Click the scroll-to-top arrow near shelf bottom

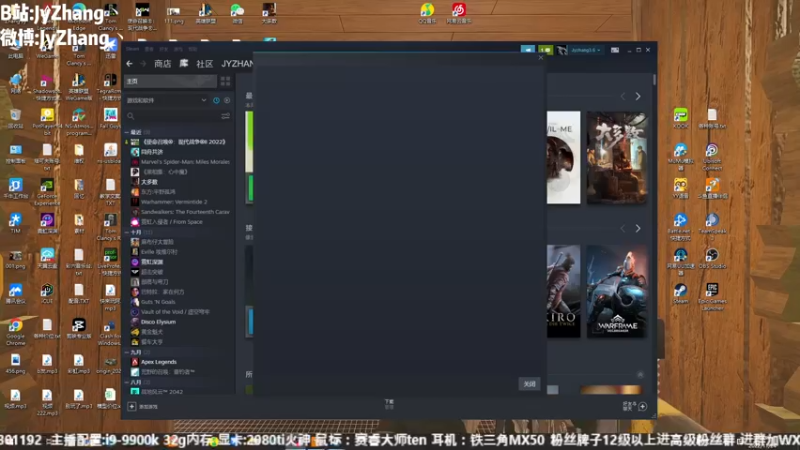click(x=640, y=374)
